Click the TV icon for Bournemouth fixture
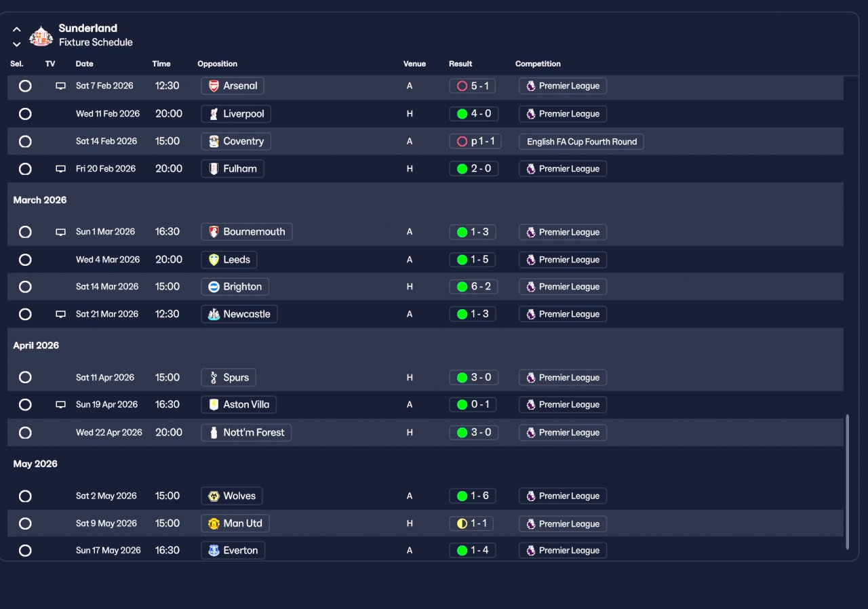 click(61, 232)
